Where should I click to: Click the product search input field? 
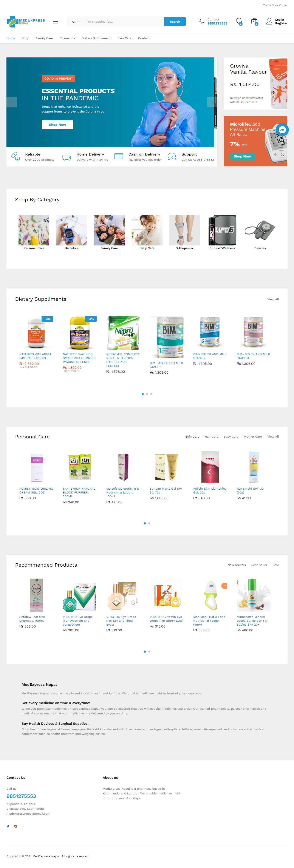tap(123, 22)
